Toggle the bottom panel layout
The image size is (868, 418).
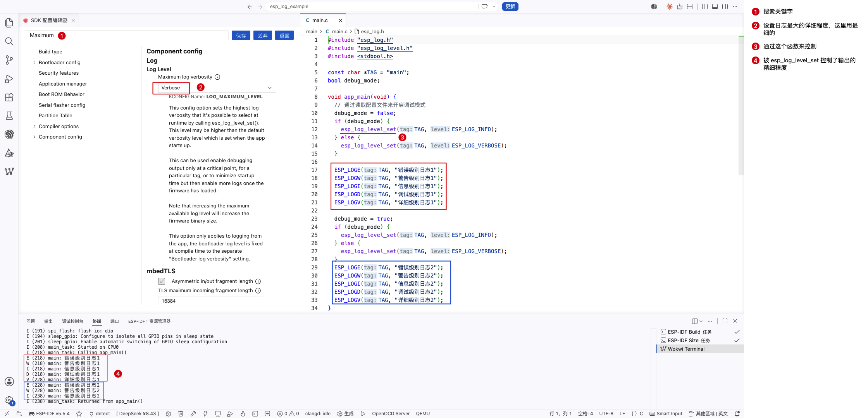click(715, 7)
